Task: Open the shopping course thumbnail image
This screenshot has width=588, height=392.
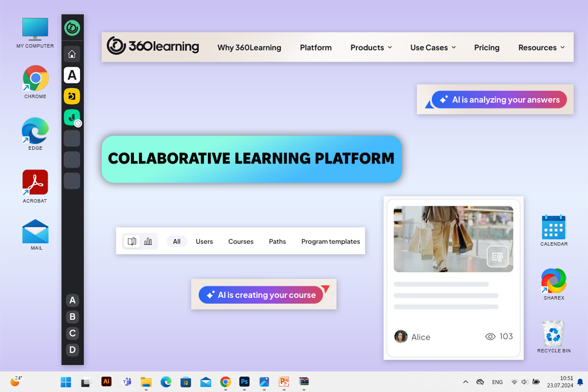Action: tap(454, 239)
